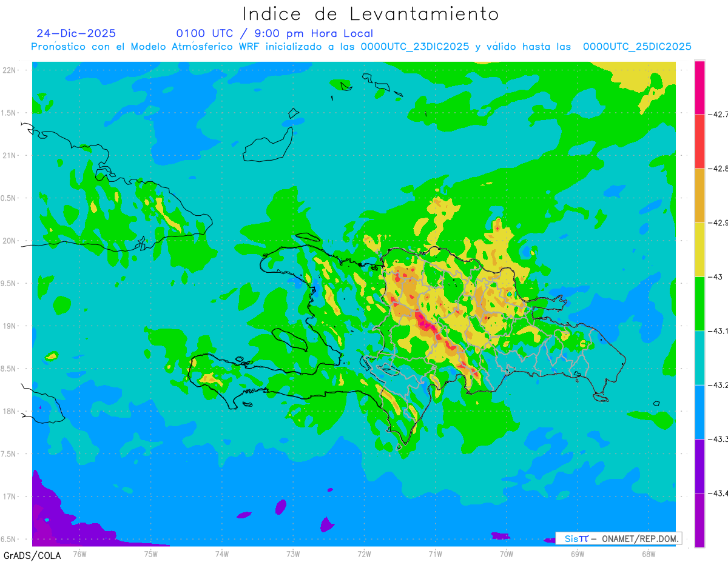Click the '22N' latitude label
This screenshot has height=562, width=728.
[x=10, y=70]
